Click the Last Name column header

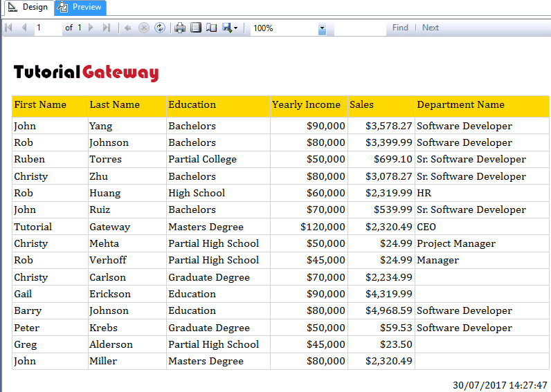[127, 105]
